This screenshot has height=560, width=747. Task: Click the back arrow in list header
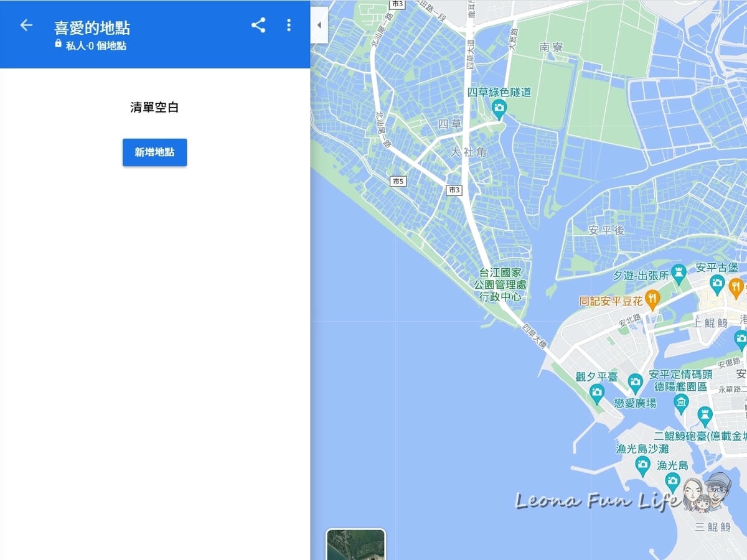click(26, 25)
